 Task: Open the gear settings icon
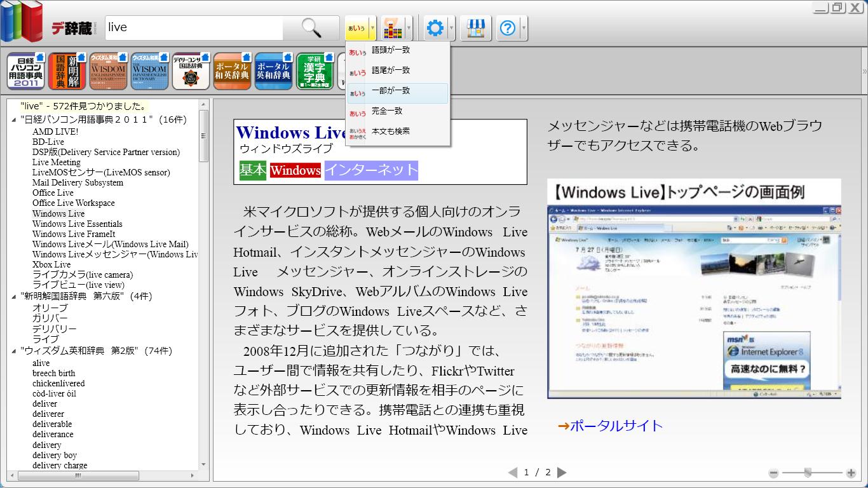pos(435,28)
